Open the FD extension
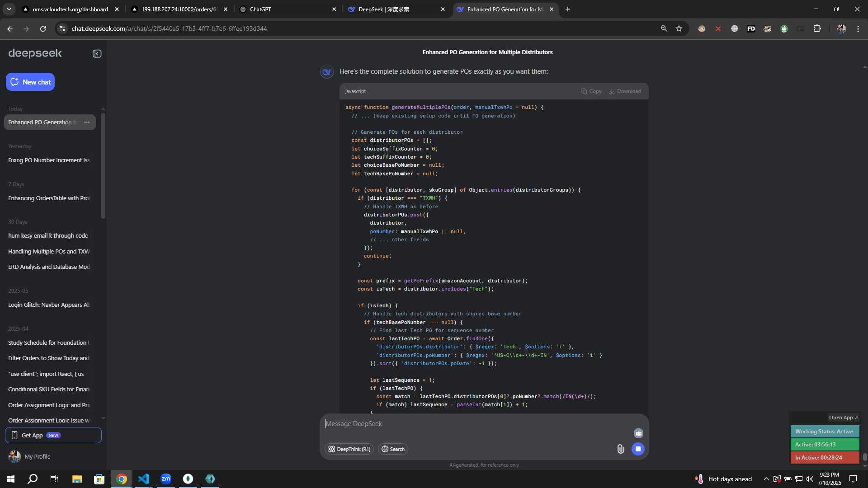868x488 pixels. [x=751, y=28]
